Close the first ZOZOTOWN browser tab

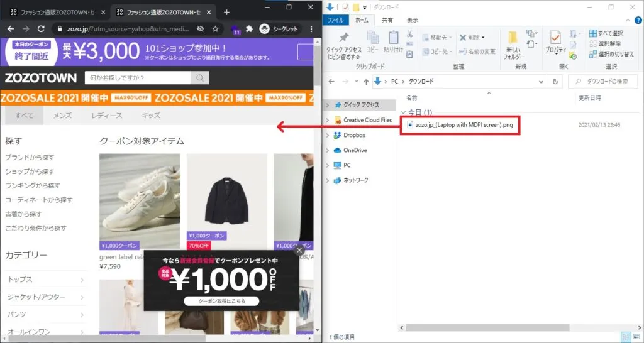pos(102,13)
